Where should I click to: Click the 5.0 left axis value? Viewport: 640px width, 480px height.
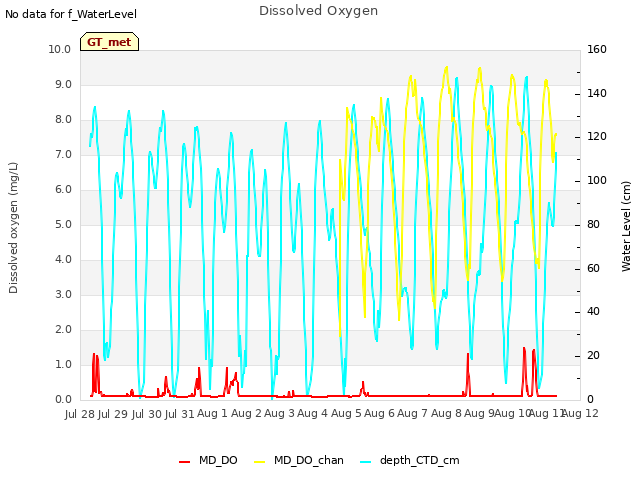click(63, 224)
